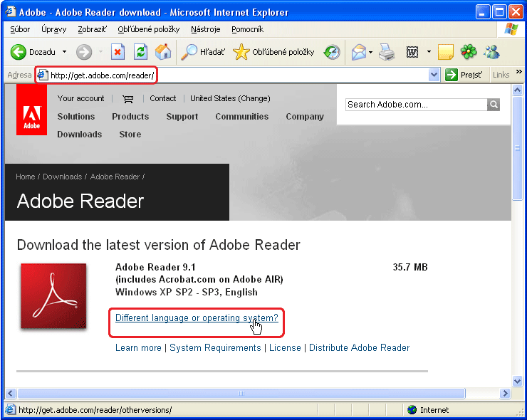Click the Contact link

tap(162, 98)
